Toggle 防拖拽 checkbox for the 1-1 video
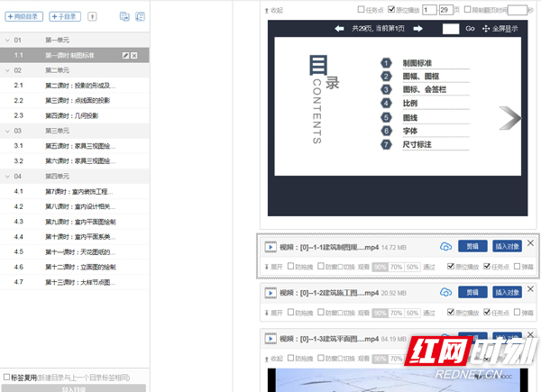541x392 pixels. (x=290, y=266)
